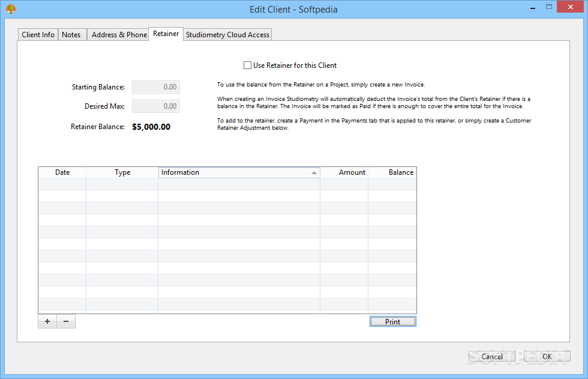Remove retainer entry with minus button

(x=66, y=321)
